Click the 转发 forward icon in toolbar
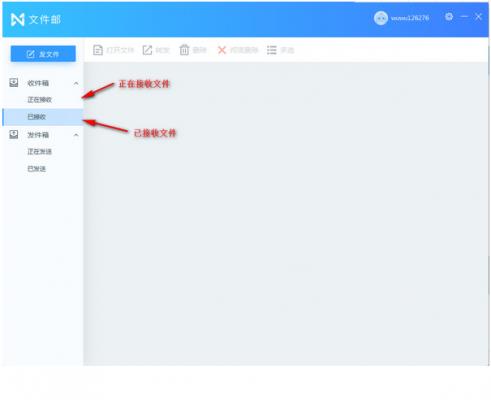The image size is (491, 400). (147, 50)
